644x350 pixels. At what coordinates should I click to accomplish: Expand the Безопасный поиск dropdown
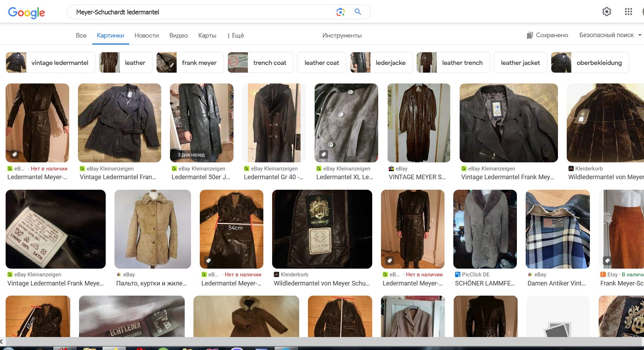click(610, 35)
